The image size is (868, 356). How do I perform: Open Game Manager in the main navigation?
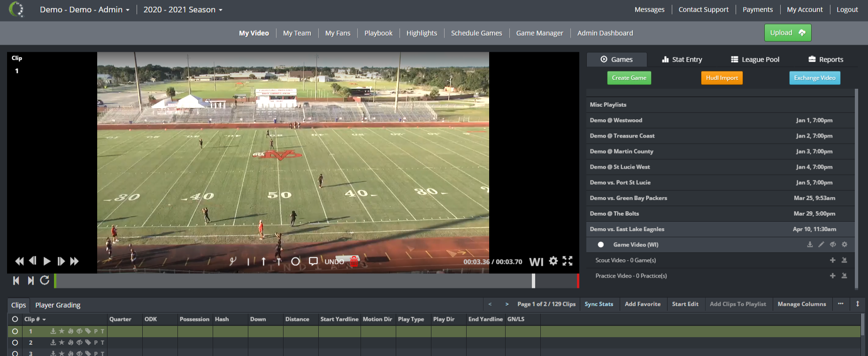[539, 33]
